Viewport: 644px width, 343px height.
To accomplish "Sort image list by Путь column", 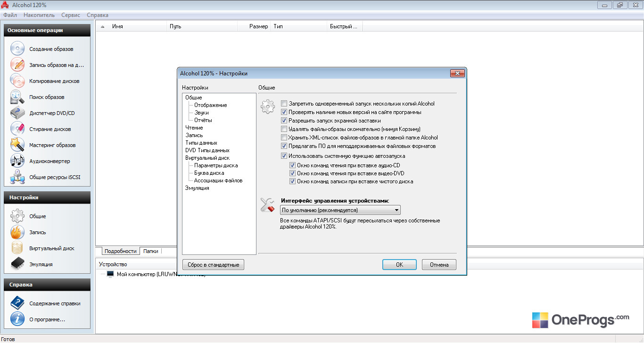I will tap(202, 26).
